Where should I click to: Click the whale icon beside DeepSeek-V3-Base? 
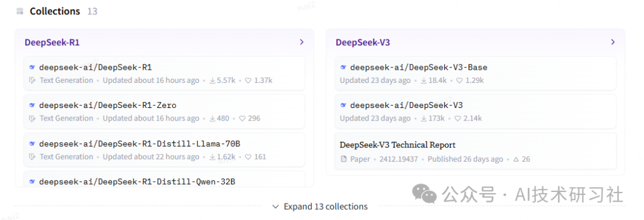click(343, 67)
